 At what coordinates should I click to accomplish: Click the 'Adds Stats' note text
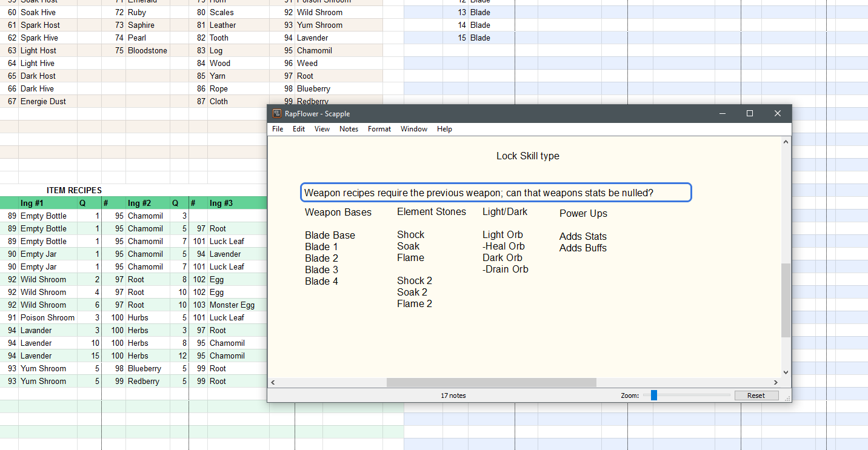point(583,236)
